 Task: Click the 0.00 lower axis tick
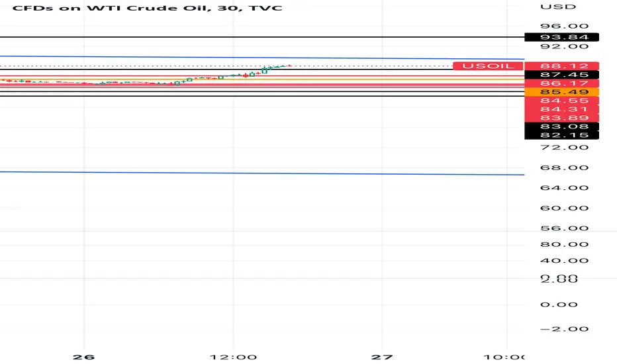point(559,305)
